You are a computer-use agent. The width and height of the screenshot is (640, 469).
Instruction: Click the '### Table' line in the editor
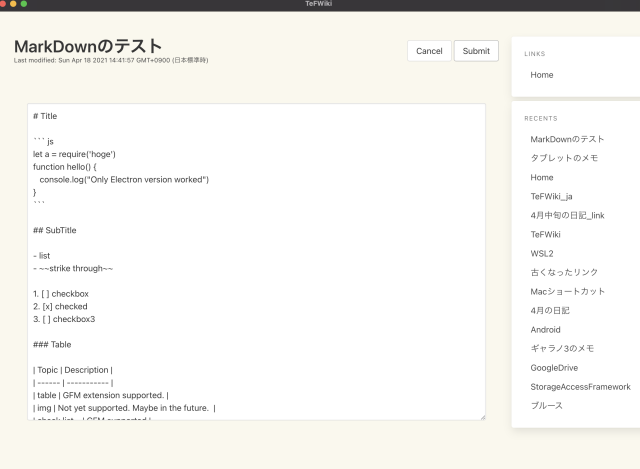coord(52,345)
